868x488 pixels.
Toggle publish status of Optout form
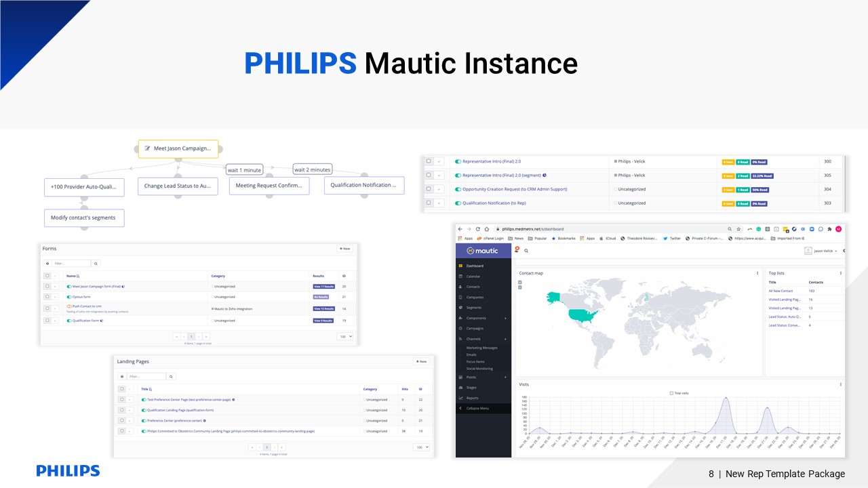tap(69, 297)
